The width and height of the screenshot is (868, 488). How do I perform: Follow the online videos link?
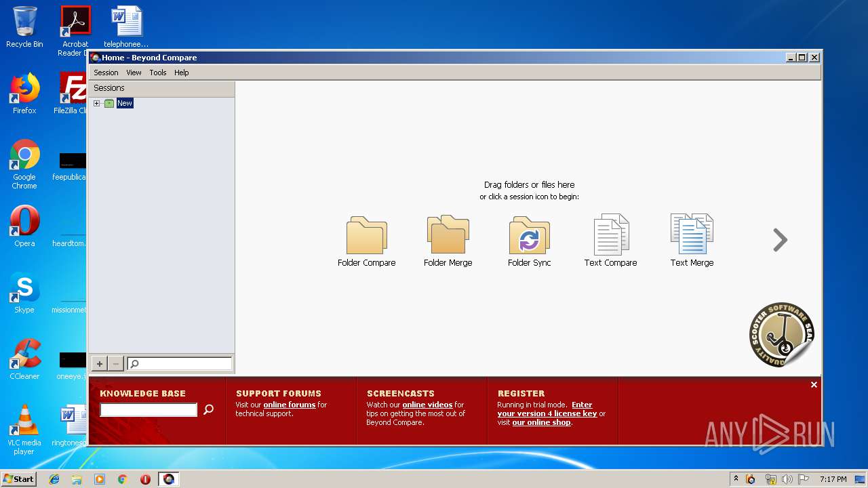(427, 405)
